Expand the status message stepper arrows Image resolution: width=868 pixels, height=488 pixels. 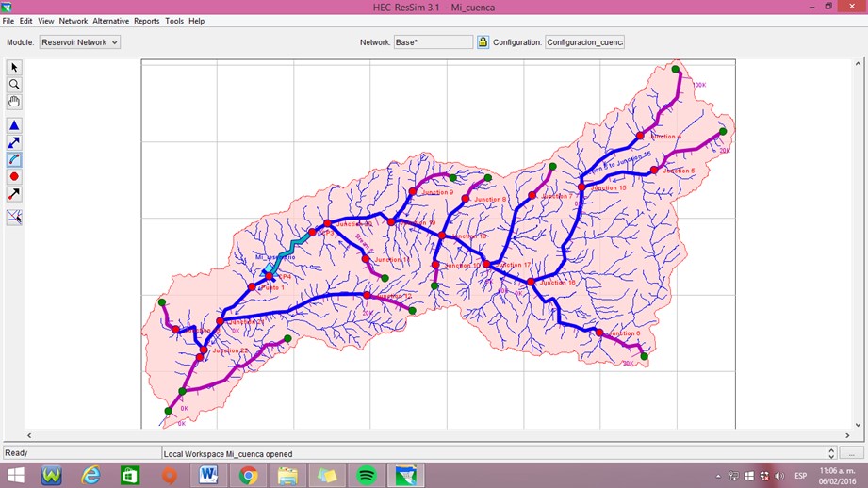[831, 453]
